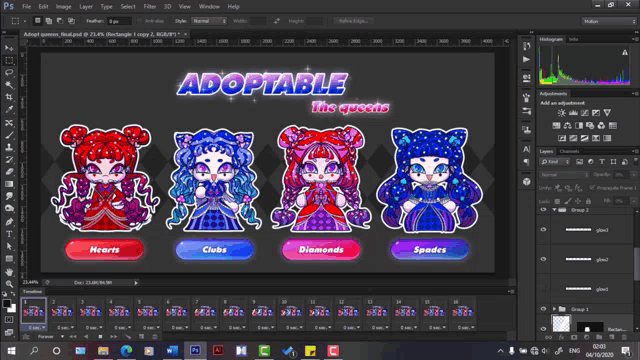Switch to the Channels tab
Viewport: 640px width, 360px height.
[569, 151]
